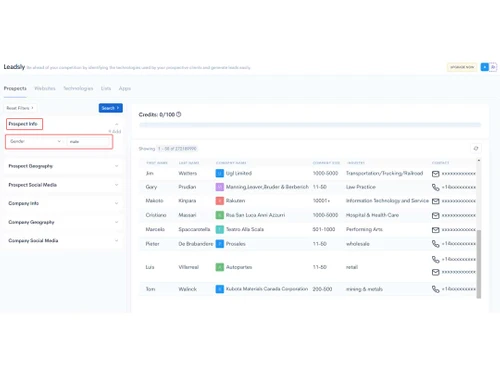The image size is (500, 375).
Task: Click the + Add link under Prospect Info
Action: click(115, 131)
